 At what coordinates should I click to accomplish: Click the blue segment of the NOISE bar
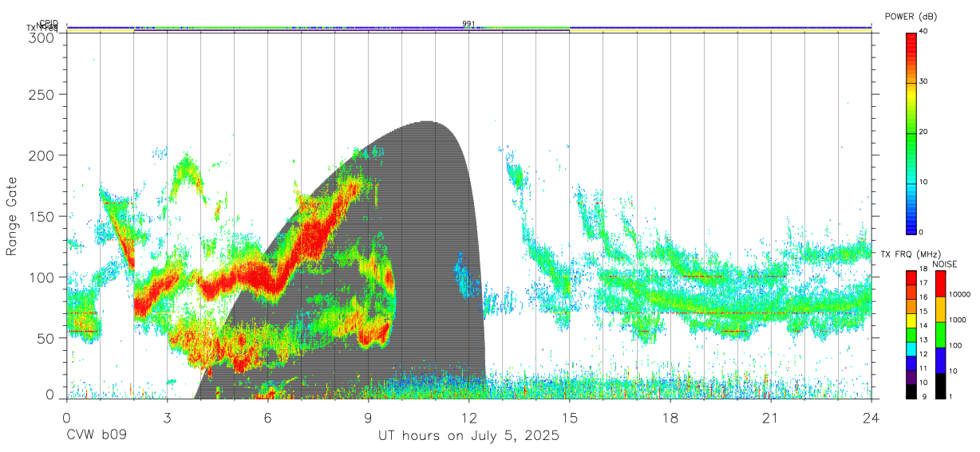940,360
